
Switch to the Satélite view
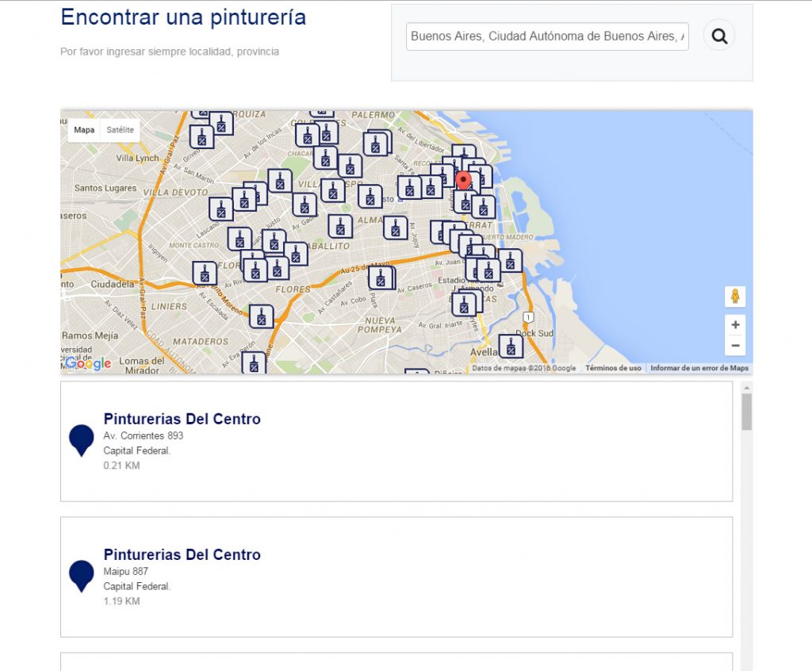pyautogui.click(x=121, y=130)
